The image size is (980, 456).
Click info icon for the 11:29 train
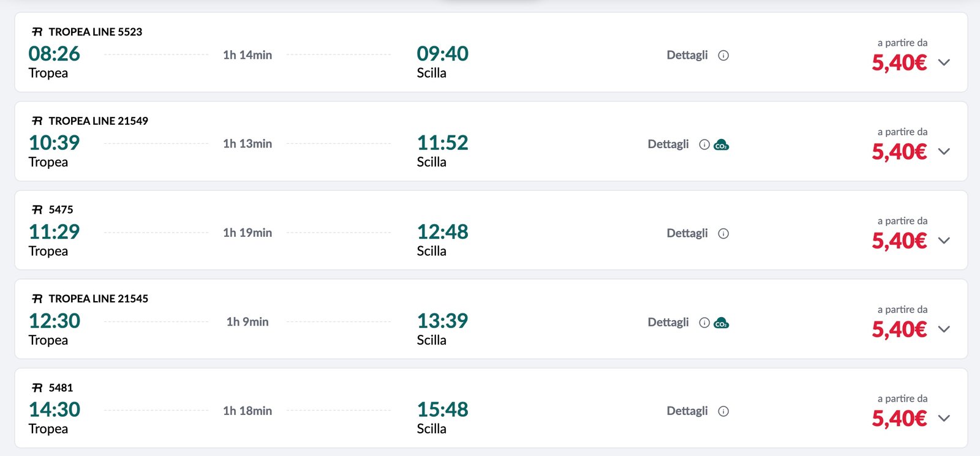pyautogui.click(x=723, y=234)
